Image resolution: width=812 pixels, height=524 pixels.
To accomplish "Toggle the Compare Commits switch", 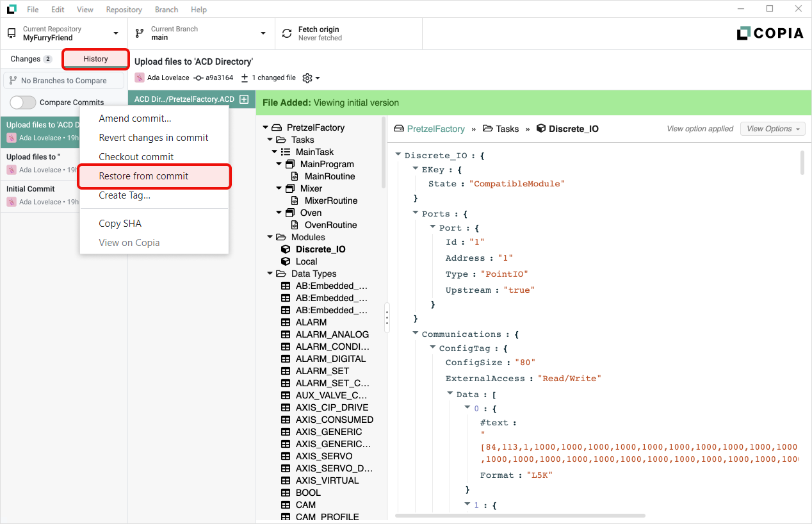I will [23, 102].
